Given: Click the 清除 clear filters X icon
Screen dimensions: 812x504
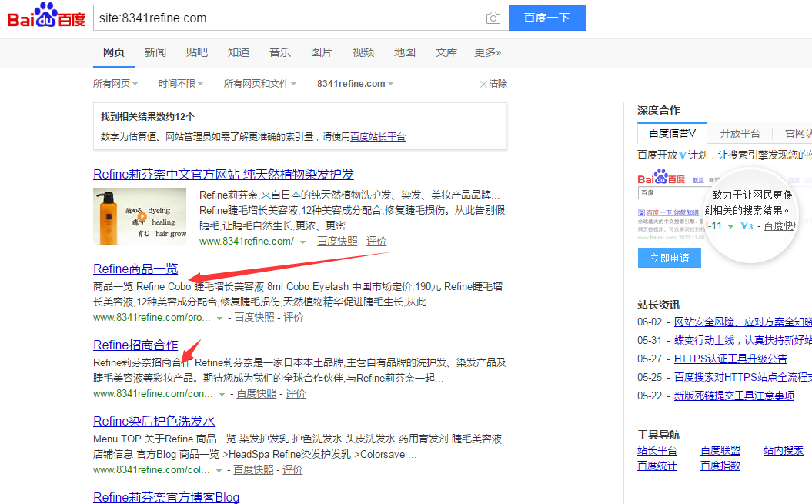Looking at the screenshot, I should coord(483,84).
